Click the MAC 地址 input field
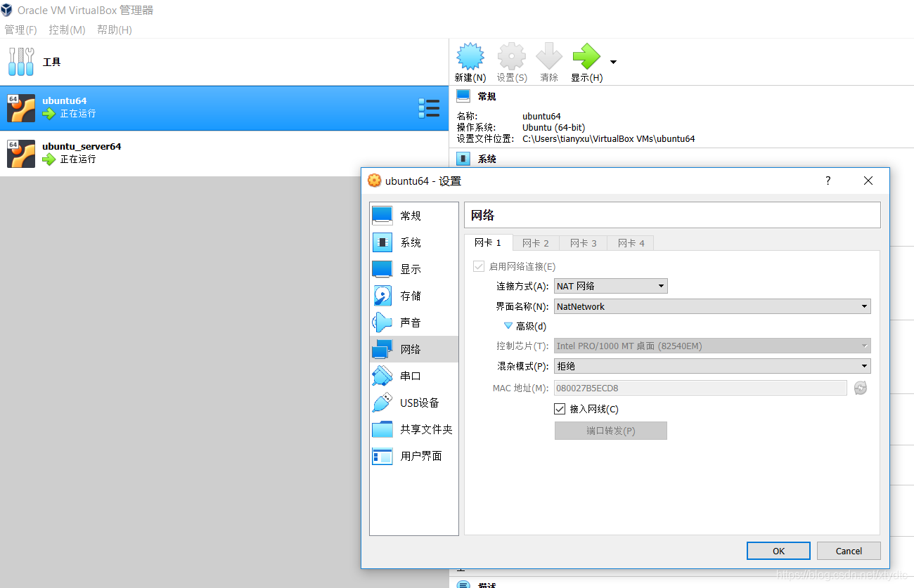This screenshot has height=588, width=914. (700, 388)
